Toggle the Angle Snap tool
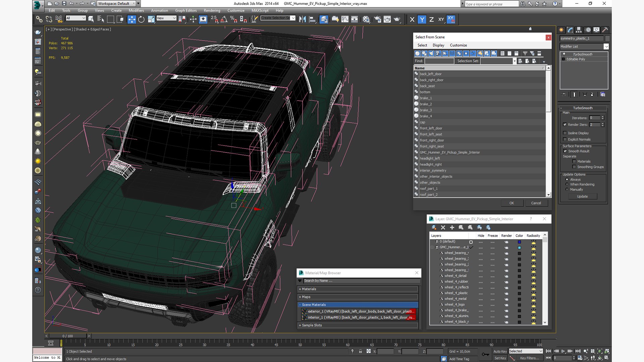 224,19
